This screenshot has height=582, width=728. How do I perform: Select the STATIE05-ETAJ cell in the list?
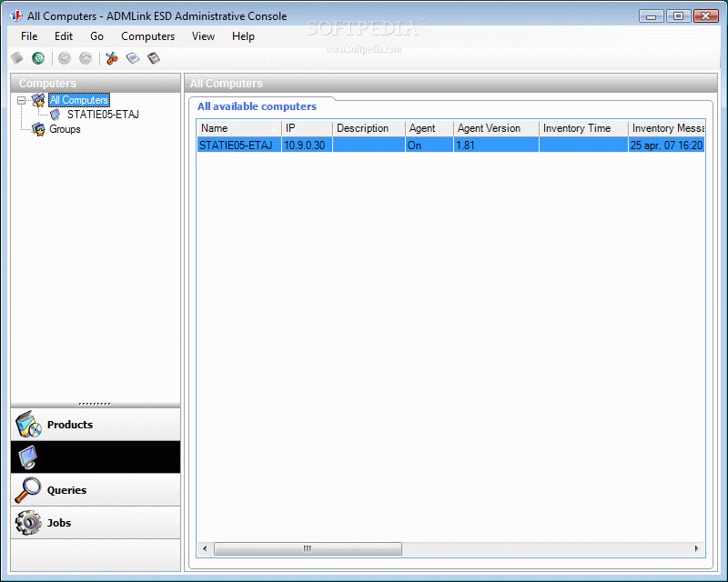[239, 145]
